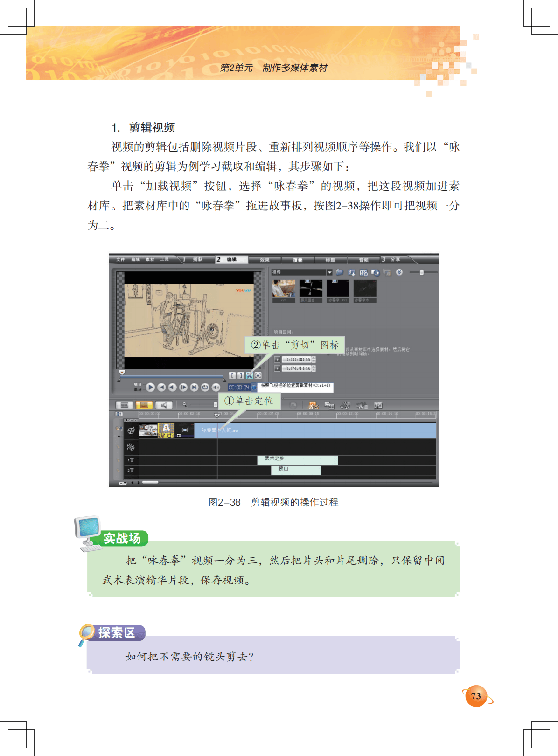558x756 pixels.
Task: Switch to the 3 分享 step tab
Action: [394, 259]
